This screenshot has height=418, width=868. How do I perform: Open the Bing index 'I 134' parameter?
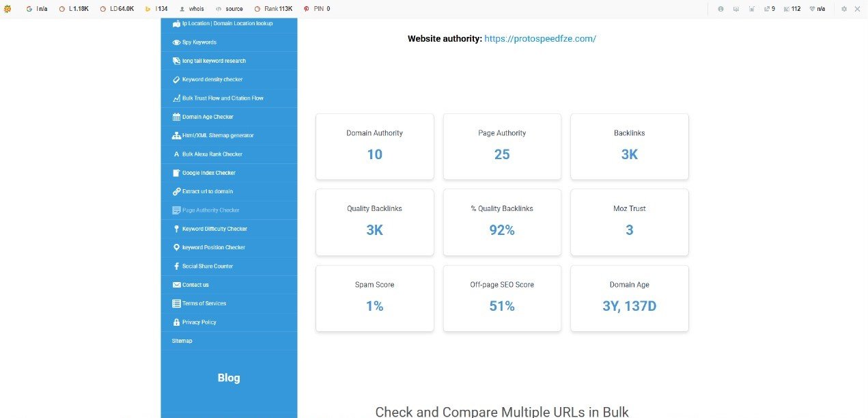(x=156, y=9)
